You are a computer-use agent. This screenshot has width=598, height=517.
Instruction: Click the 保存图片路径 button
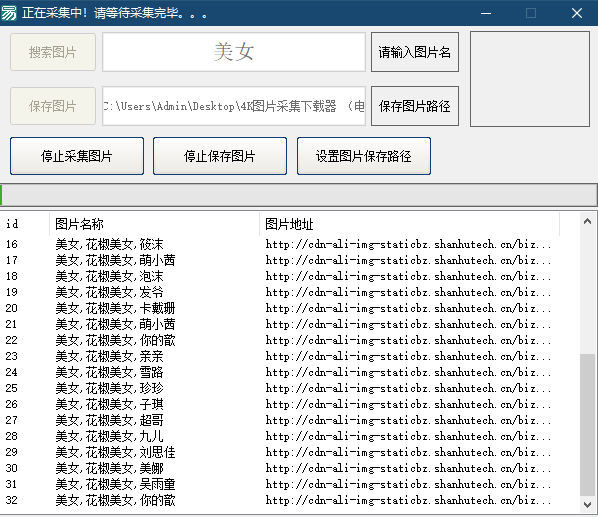[x=415, y=106]
